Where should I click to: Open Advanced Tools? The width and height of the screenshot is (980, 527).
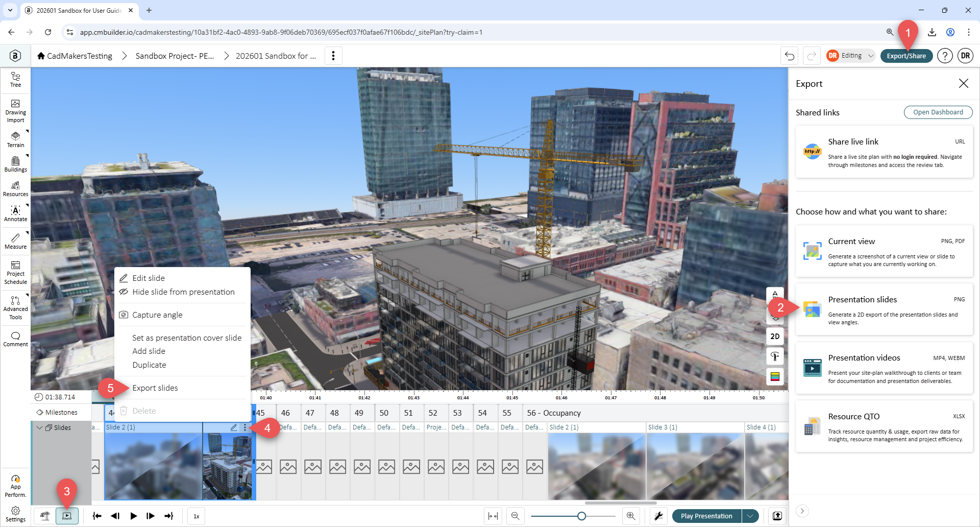pyautogui.click(x=15, y=308)
